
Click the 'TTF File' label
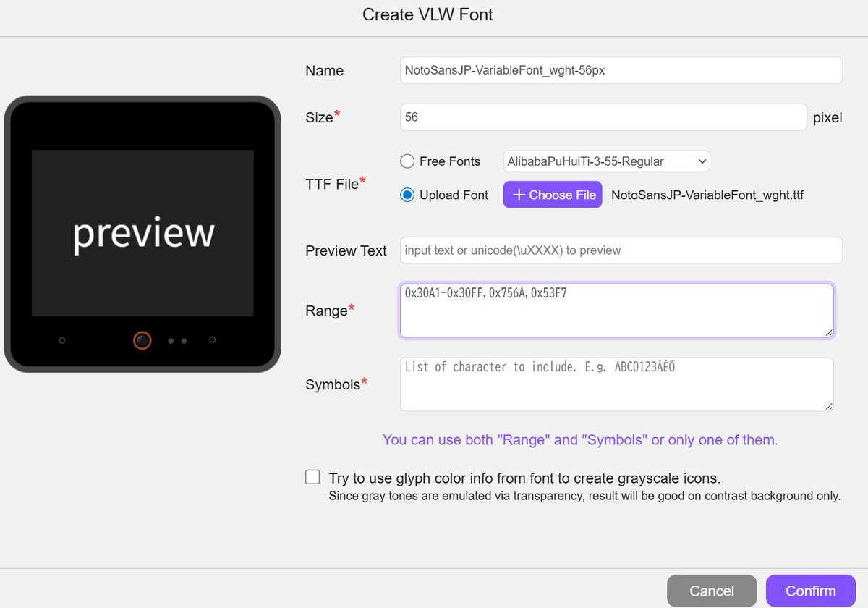[x=336, y=184]
